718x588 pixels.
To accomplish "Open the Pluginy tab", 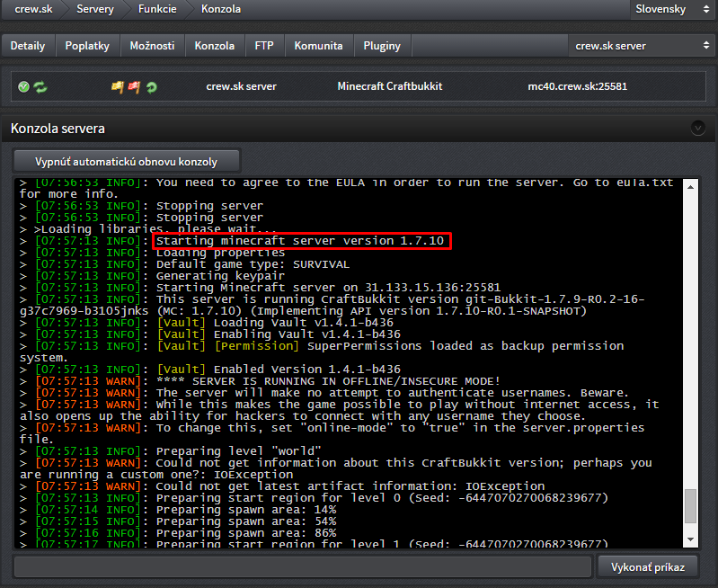I will 382,45.
